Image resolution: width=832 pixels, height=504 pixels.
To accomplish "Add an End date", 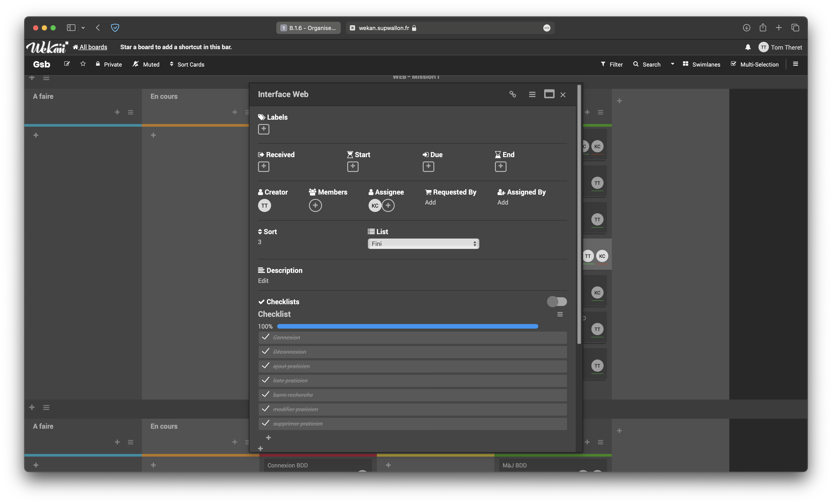I will click(500, 166).
